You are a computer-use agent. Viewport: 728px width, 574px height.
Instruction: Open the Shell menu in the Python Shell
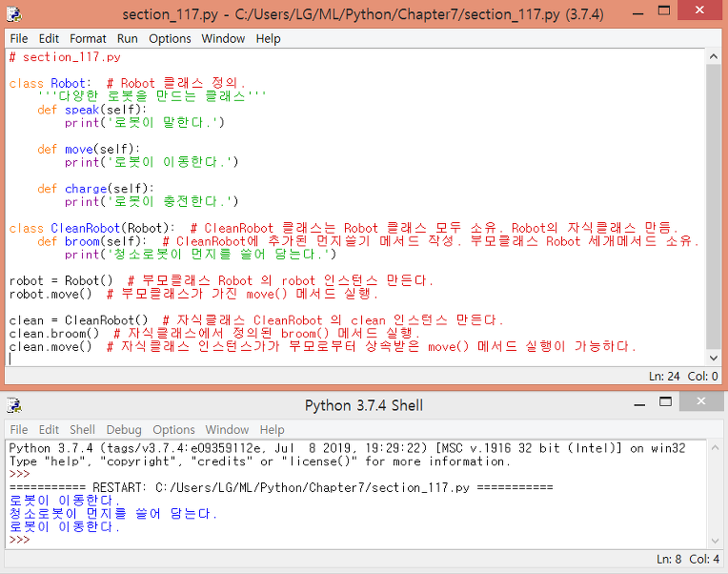pos(82,430)
